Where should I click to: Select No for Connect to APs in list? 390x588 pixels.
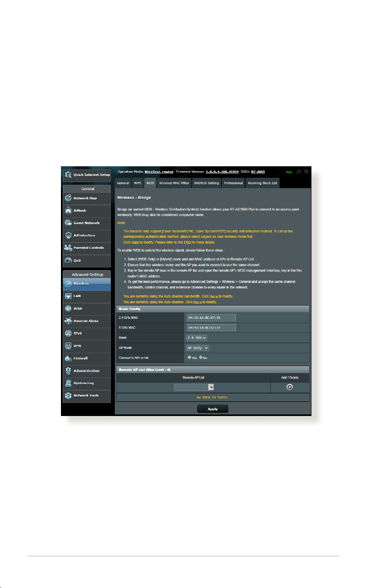click(x=201, y=358)
